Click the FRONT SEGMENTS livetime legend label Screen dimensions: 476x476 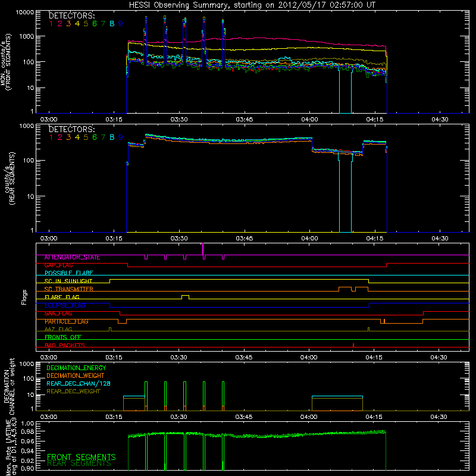pyautogui.click(x=82, y=457)
